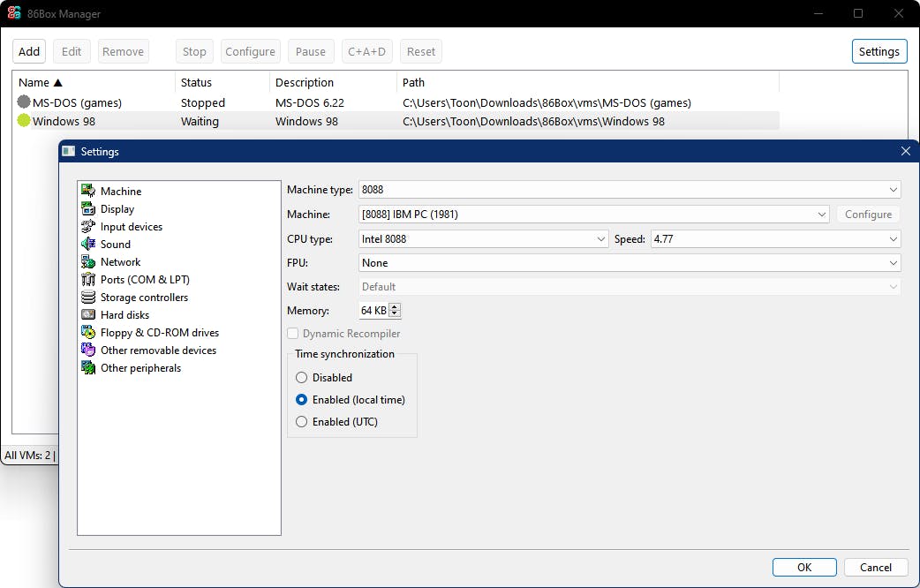Open the Display settings category
The image size is (920, 588).
click(117, 209)
